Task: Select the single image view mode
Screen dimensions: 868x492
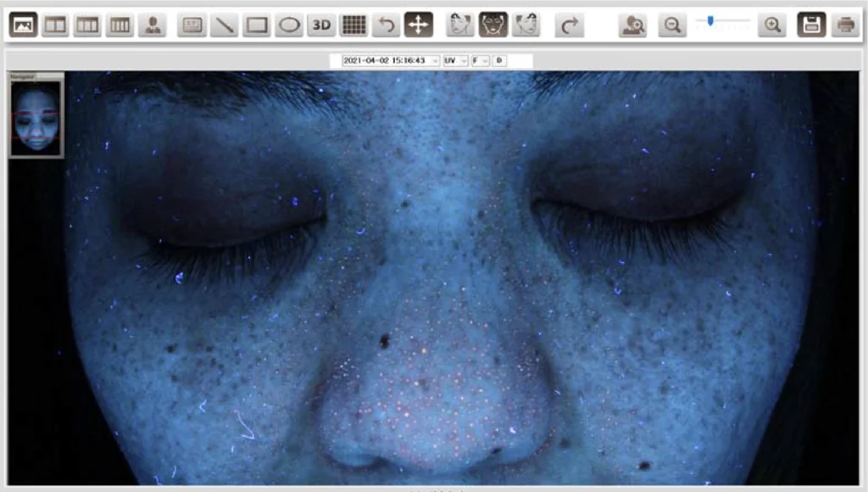Action: click(x=23, y=25)
